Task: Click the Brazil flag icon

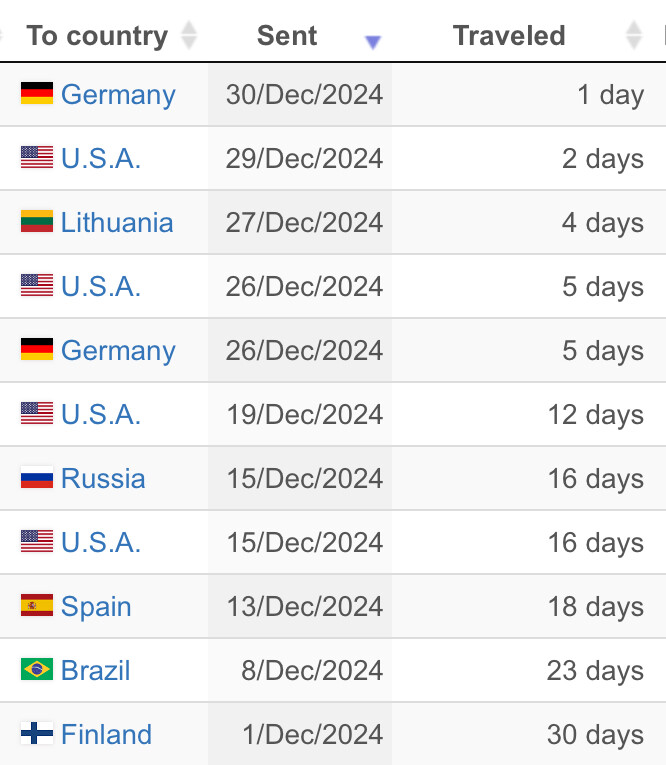Action: tap(37, 670)
